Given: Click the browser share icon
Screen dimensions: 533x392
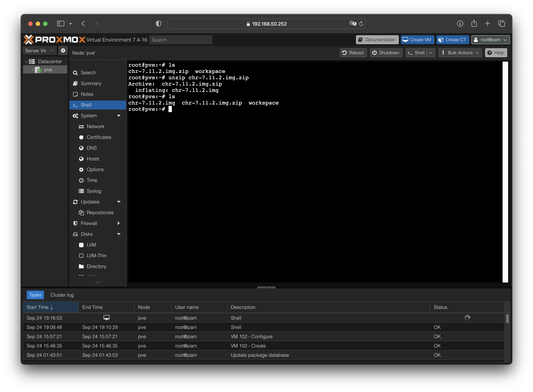Looking at the screenshot, I should pos(474,24).
